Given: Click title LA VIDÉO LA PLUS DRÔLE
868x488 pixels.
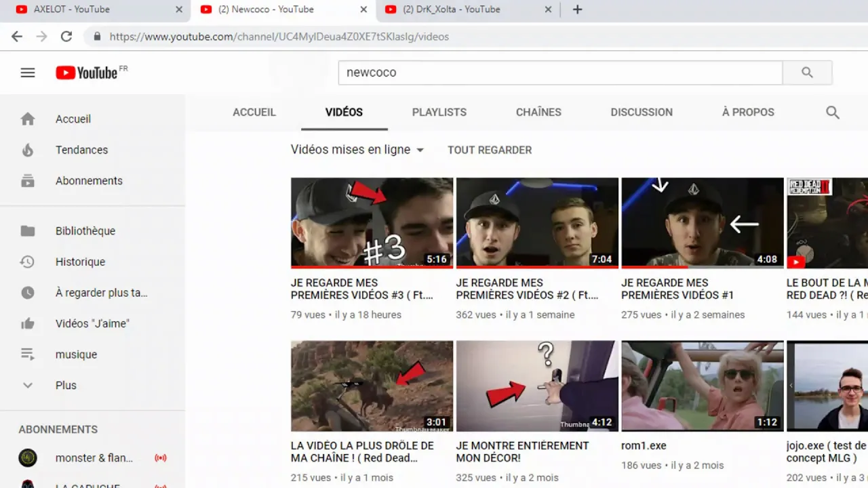Looking at the screenshot, I should click(x=362, y=452).
